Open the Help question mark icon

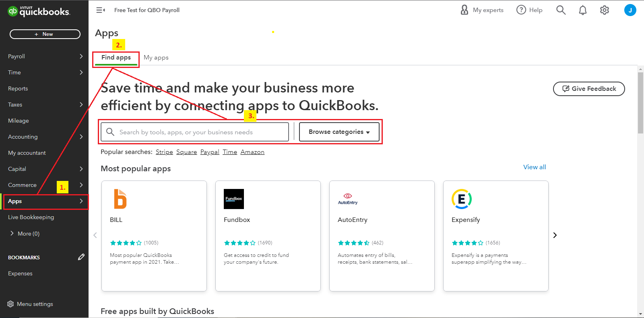pos(521,10)
